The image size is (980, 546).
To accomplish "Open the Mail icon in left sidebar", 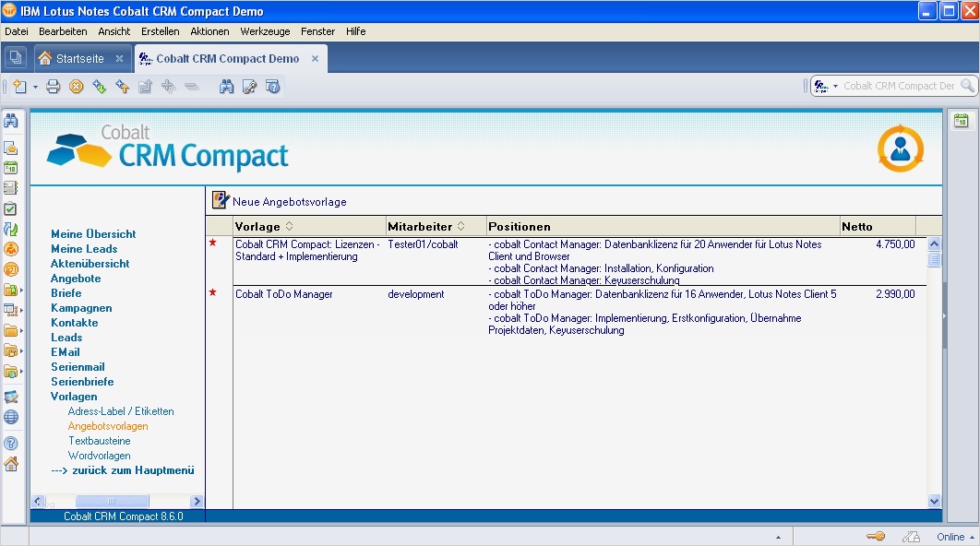I will pyautogui.click(x=11, y=148).
